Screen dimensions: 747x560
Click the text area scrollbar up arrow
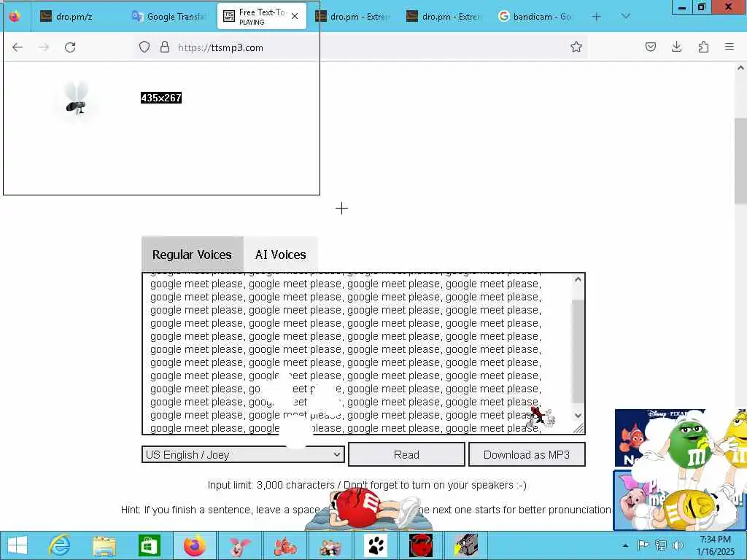click(578, 280)
